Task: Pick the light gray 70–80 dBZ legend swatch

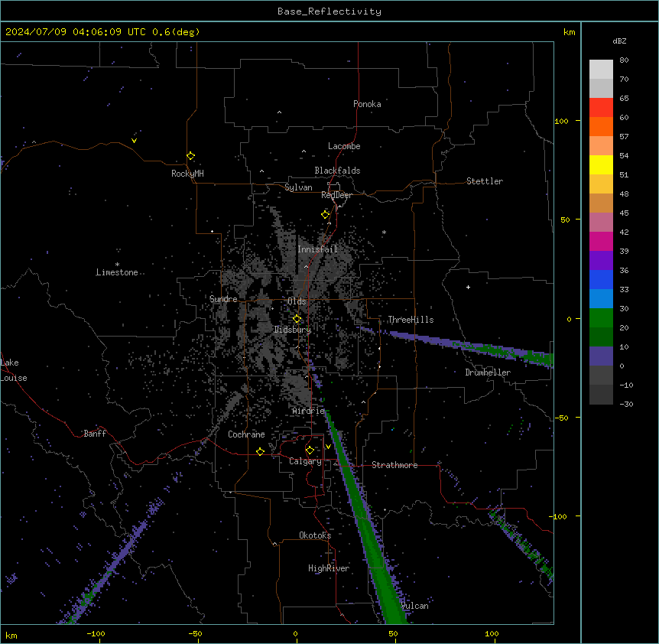Action: [601, 69]
